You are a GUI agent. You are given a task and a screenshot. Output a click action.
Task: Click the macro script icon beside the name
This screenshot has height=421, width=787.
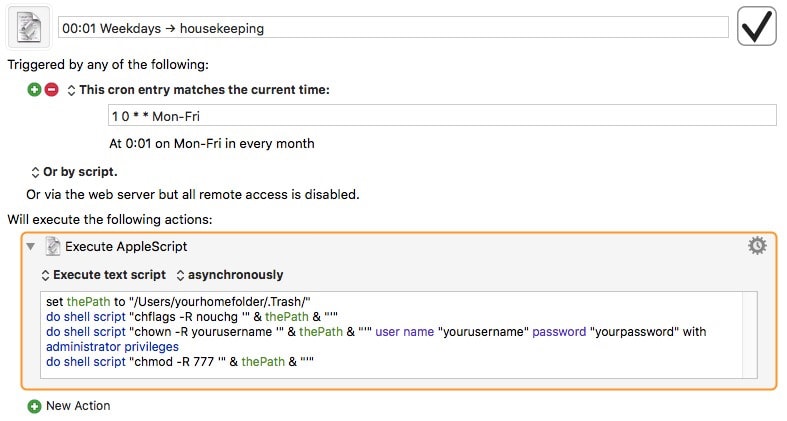point(29,27)
